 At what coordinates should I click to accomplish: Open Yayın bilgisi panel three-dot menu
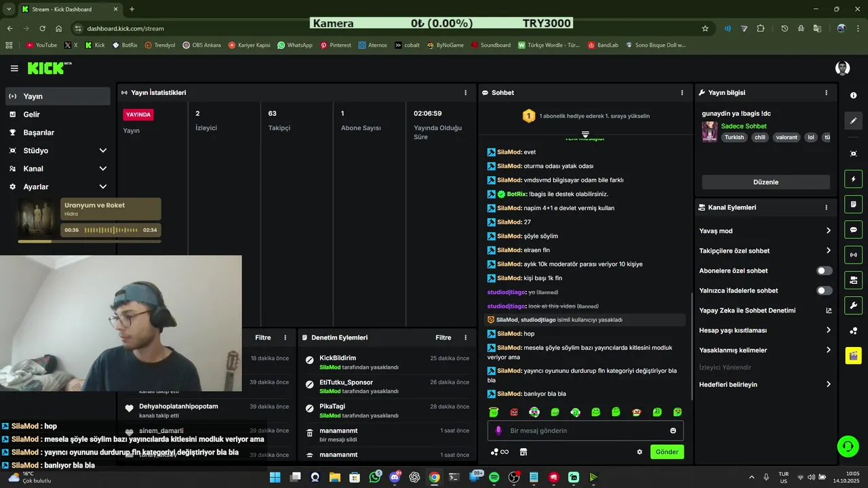[x=826, y=93]
